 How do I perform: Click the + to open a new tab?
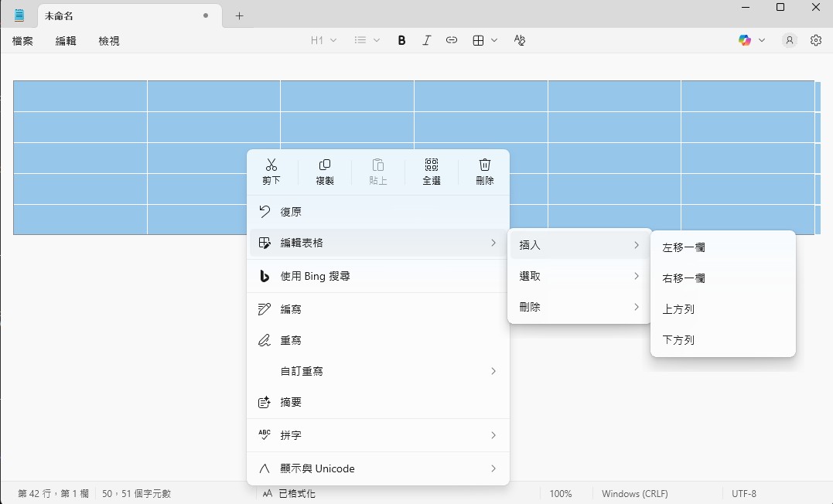(x=239, y=15)
